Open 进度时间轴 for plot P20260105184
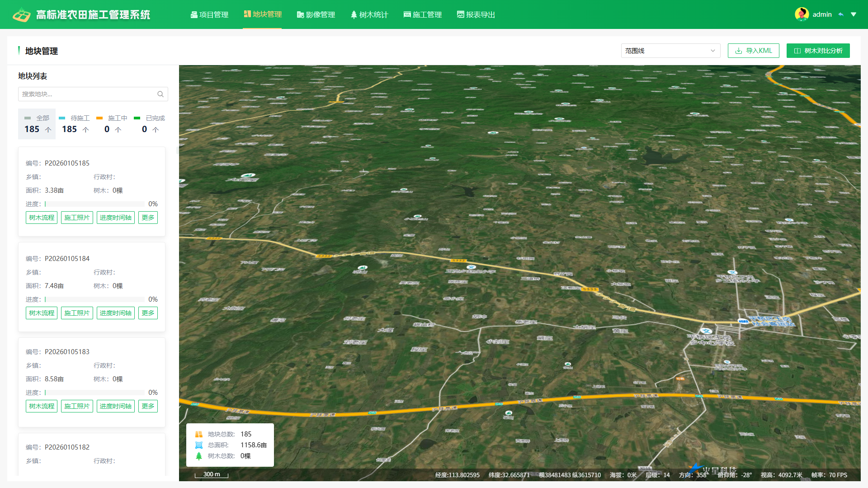This screenshot has width=868, height=488. click(116, 313)
